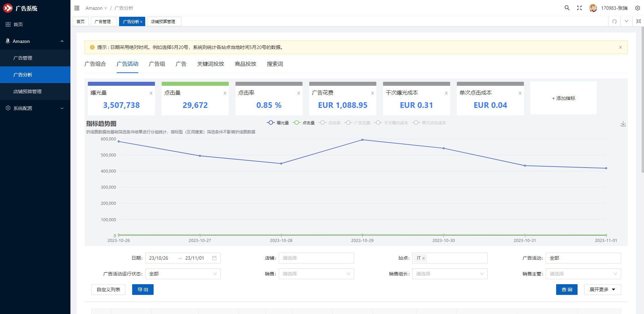The image size is (644, 314).
Task: Open the settings gear icon
Action: [637, 8]
